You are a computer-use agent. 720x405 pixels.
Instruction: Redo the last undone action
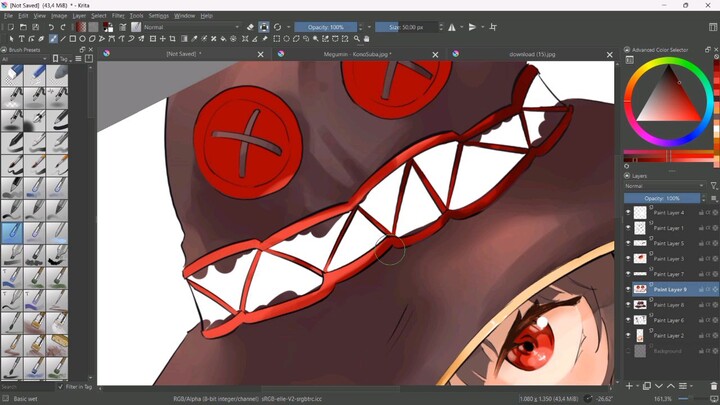click(x=63, y=27)
